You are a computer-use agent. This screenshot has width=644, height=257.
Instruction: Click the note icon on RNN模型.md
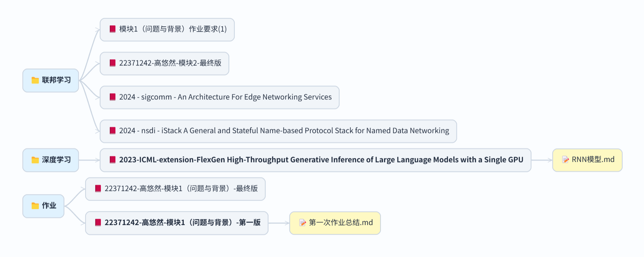click(565, 160)
